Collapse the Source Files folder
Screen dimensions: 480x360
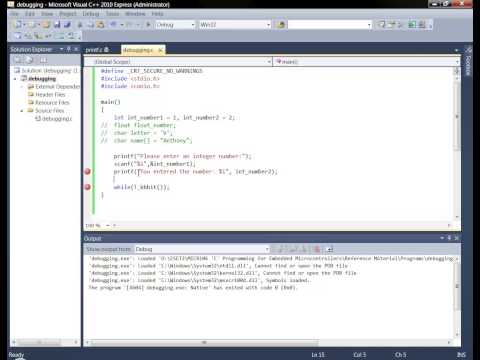pyautogui.click(x=22, y=111)
